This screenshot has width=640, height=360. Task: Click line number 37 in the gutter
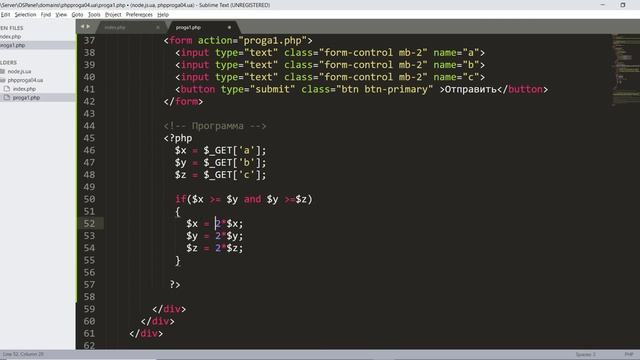pos(89,40)
